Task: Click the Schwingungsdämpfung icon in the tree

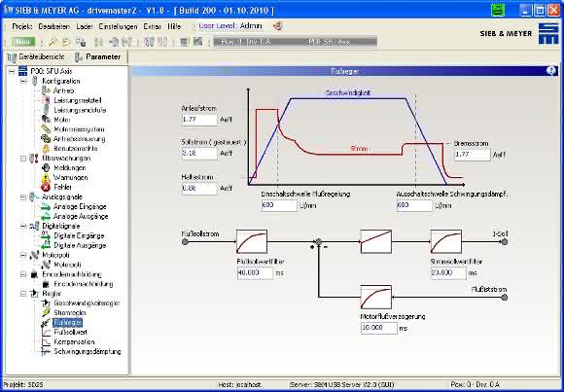Action: tap(46, 351)
